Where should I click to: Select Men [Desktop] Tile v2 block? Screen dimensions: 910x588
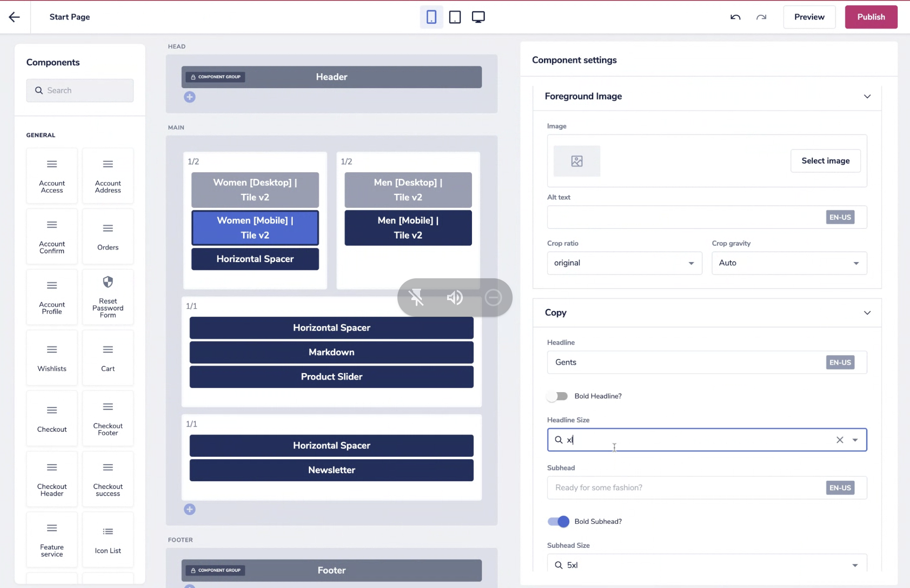[x=408, y=190]
